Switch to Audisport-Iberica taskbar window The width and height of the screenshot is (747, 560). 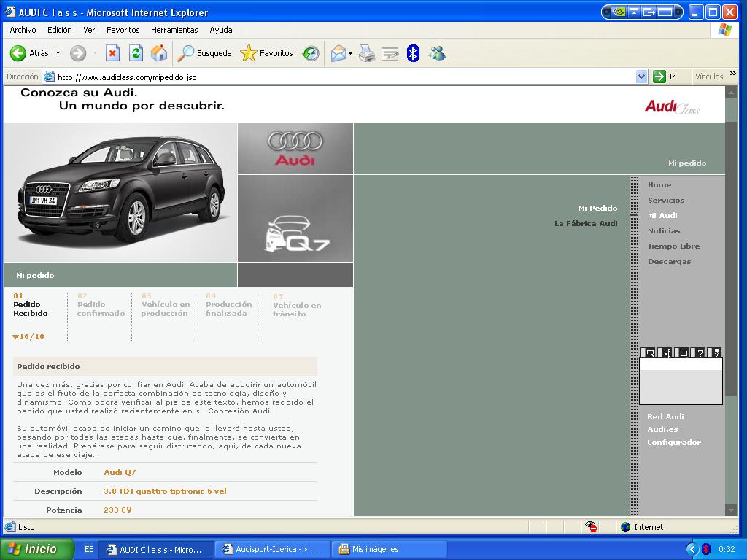click(271, 549)
